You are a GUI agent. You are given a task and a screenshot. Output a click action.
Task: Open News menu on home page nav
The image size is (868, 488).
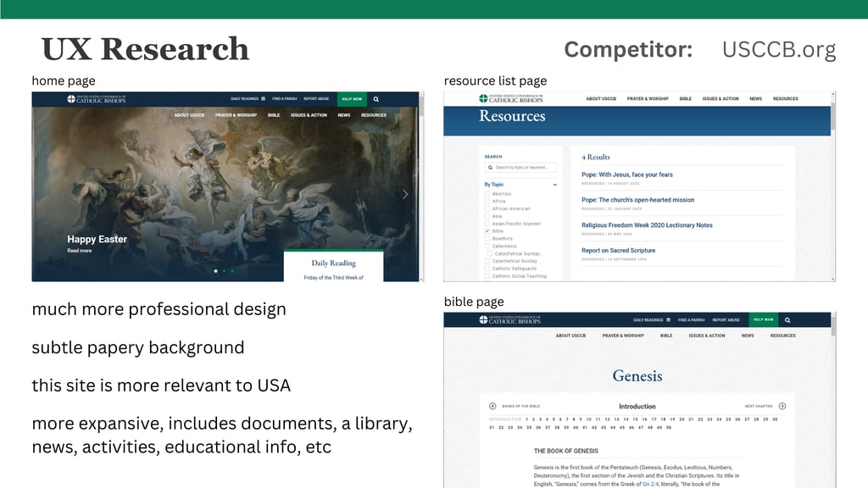(344, 115)
